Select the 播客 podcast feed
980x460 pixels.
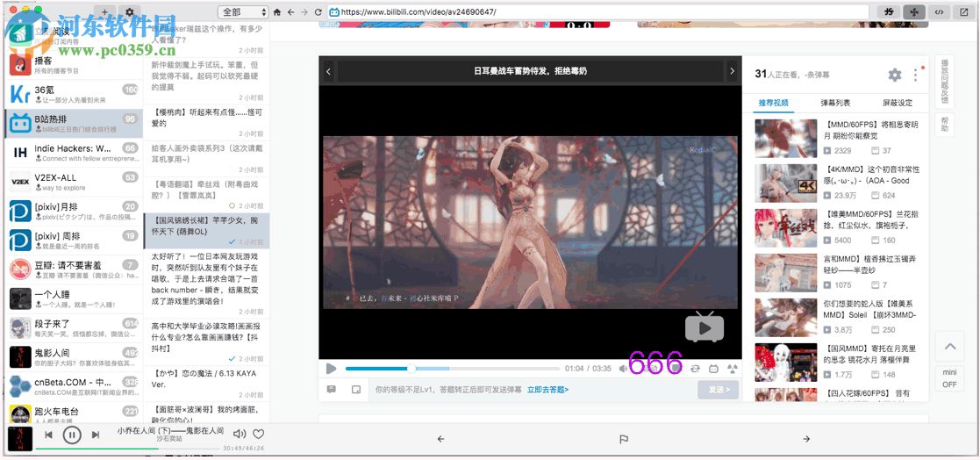pyautogui.click(x=74, y=65)
